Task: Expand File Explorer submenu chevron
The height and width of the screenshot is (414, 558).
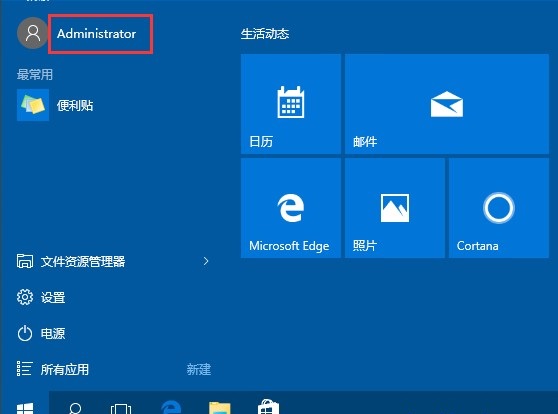Action: [206, 261]
